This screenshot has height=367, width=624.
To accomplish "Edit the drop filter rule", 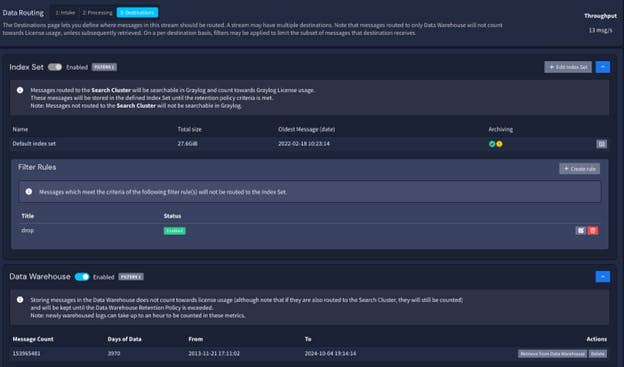I will tap(581, 230).
